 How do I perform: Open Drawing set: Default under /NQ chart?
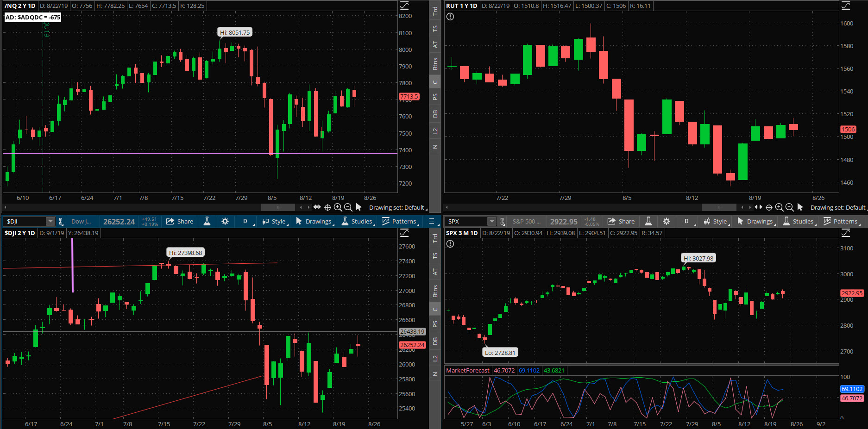coord(398,207)
